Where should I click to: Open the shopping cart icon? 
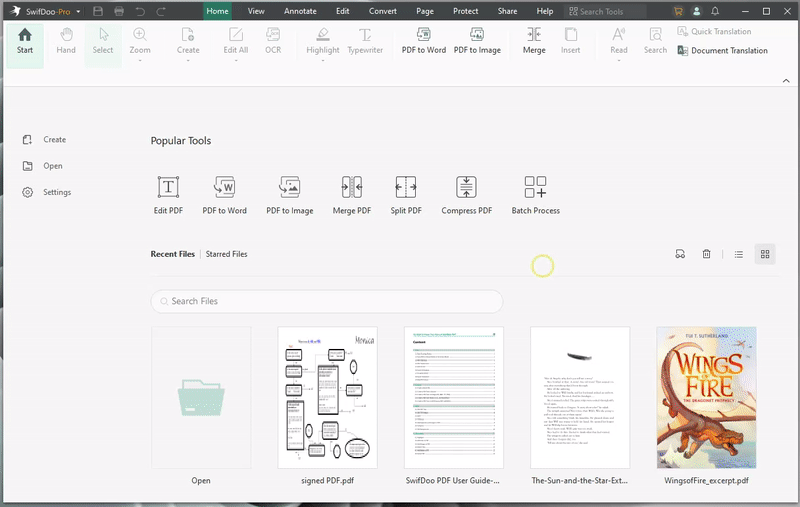pos(678,11)
